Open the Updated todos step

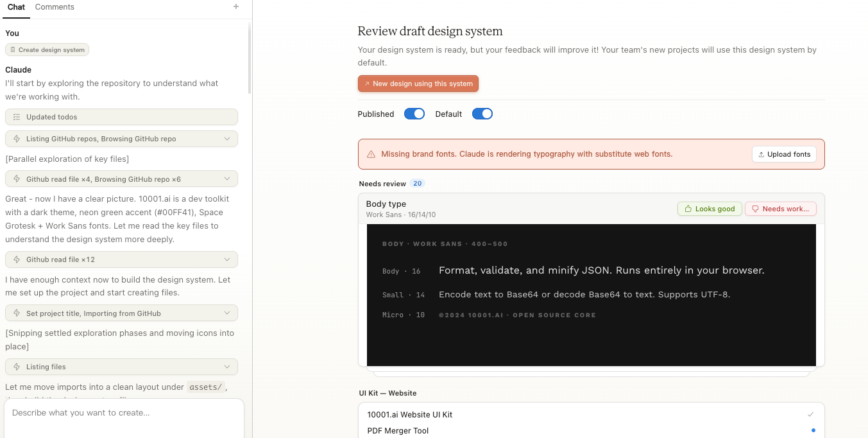[121, 117]
